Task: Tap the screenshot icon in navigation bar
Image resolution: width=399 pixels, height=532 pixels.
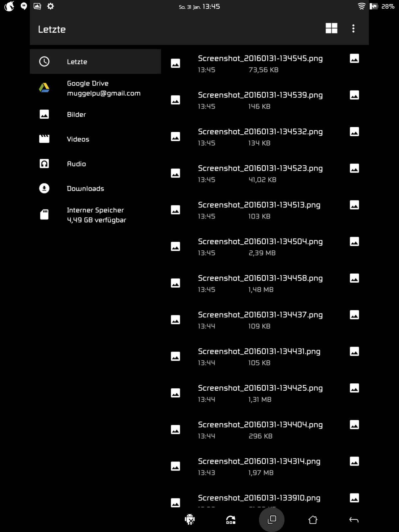Action: coord(231,520)
